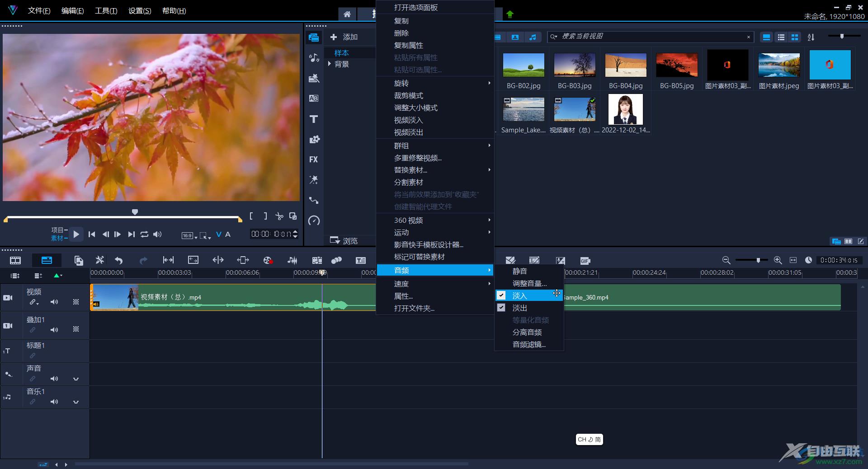Zoom in the timeline with plus magnifier
The height and width of the screenshot is (469, 868).
click(778, 260)
